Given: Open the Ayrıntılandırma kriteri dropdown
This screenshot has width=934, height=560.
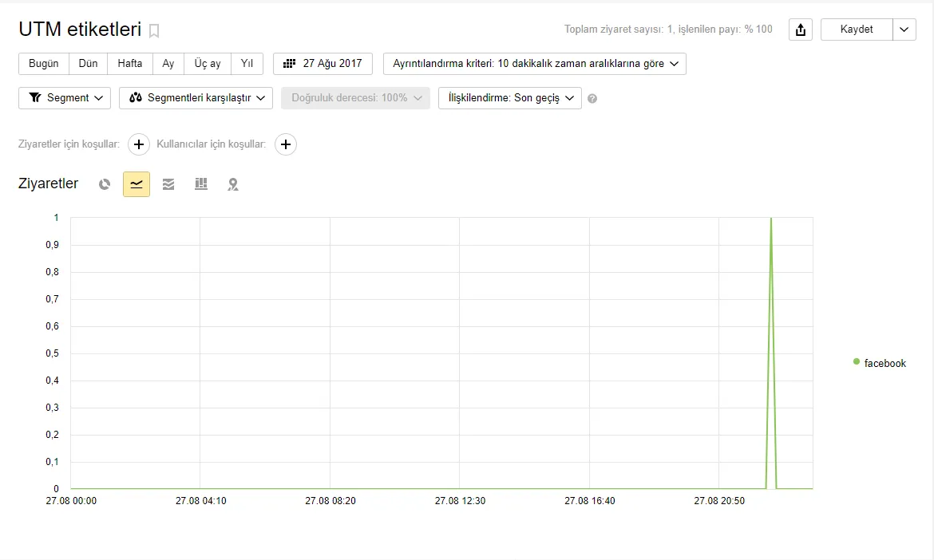Looking at the screenshot, I should pyautogui.click(x=535, y=64).
